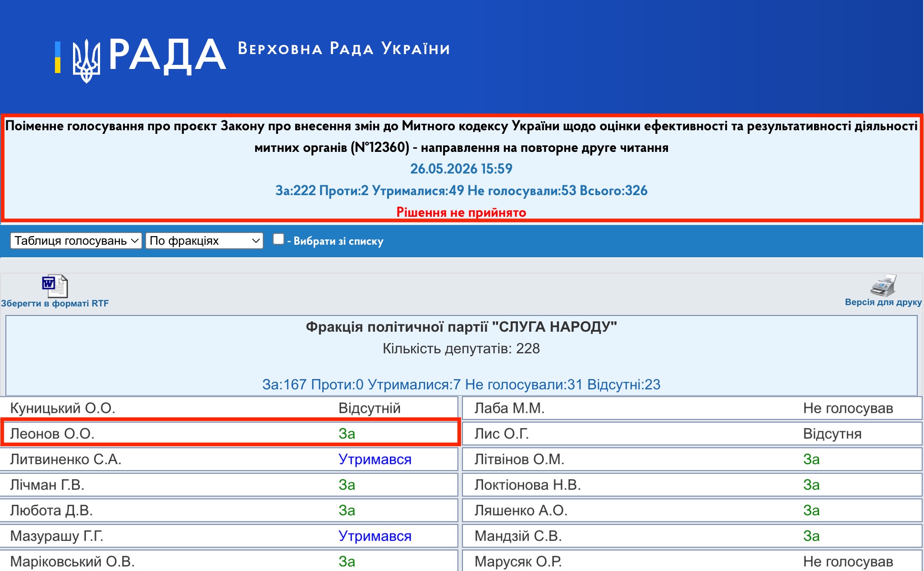
Task: Click 'Утримався' vote for Литвиненко
Action: pyautogui.click(x=375, y=459)
